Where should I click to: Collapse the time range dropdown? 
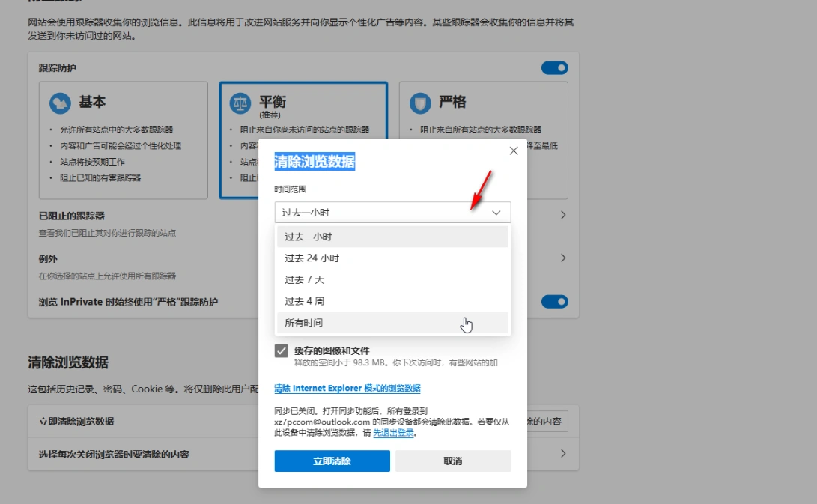pos(496,213)
